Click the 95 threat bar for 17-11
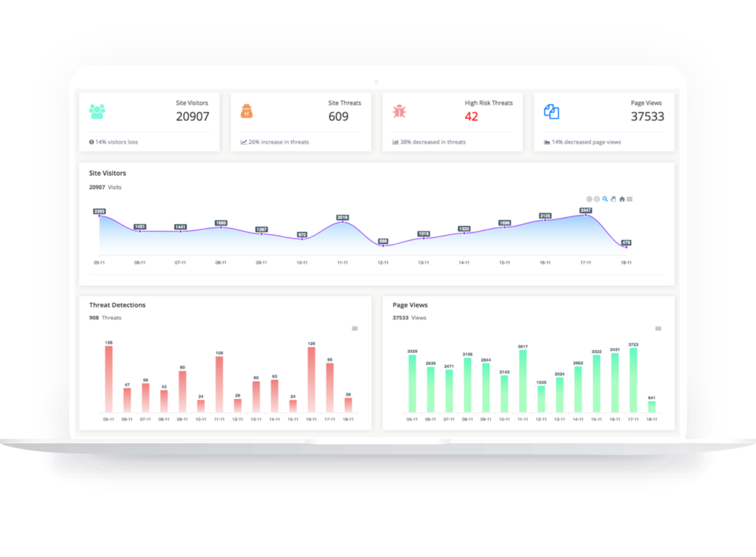Image resolution: width=756 pixels, height=557 pixels. click(330, 388)
